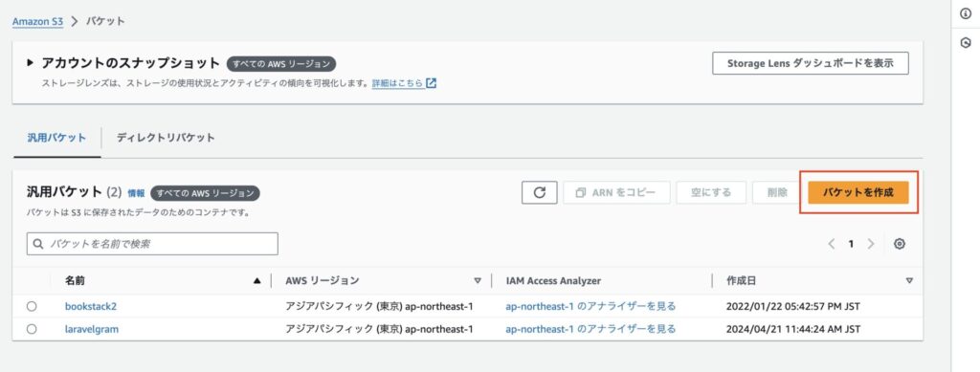Click すべての AWS リージョン badge in snapshot header
980x372 pixels.
(x=281, y=64)
